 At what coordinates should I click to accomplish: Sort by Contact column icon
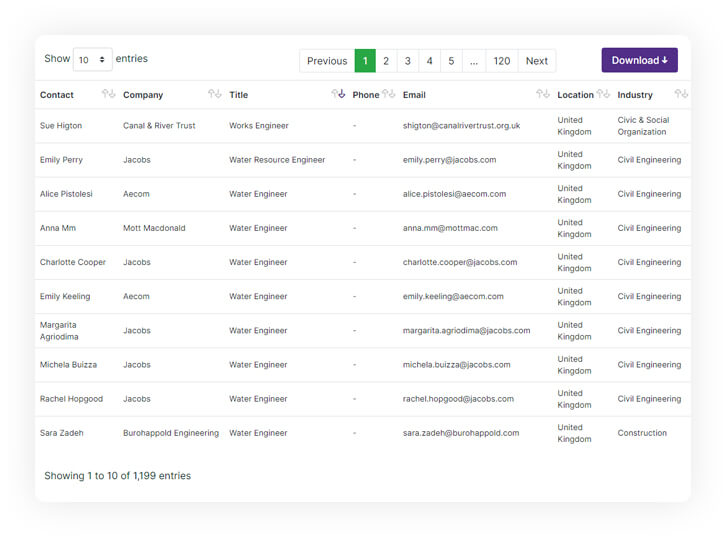[108, 94]
